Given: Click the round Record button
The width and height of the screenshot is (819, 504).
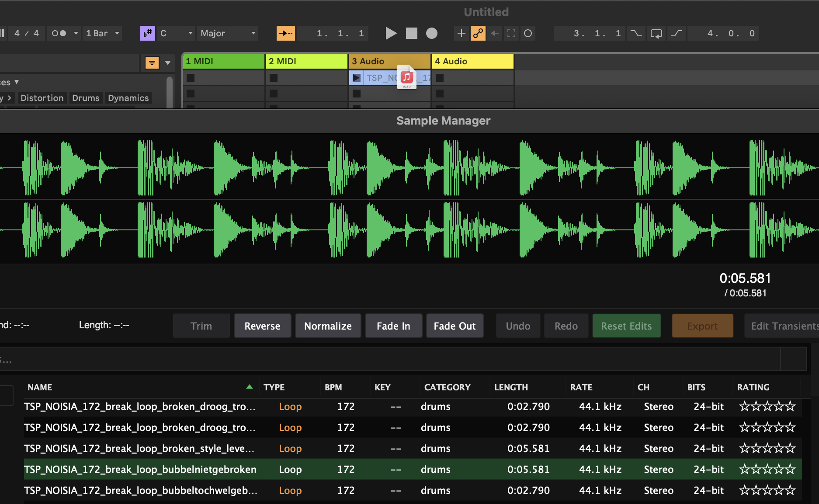Looking at the screenshot, I should (431, 33).
